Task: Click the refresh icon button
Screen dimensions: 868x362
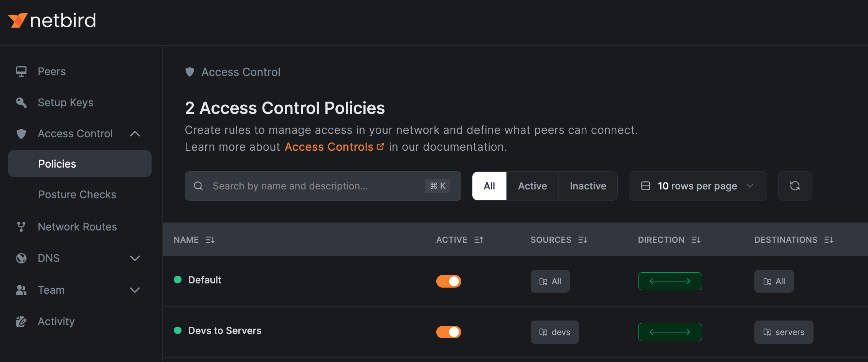Action: click(x=795, y=186)
